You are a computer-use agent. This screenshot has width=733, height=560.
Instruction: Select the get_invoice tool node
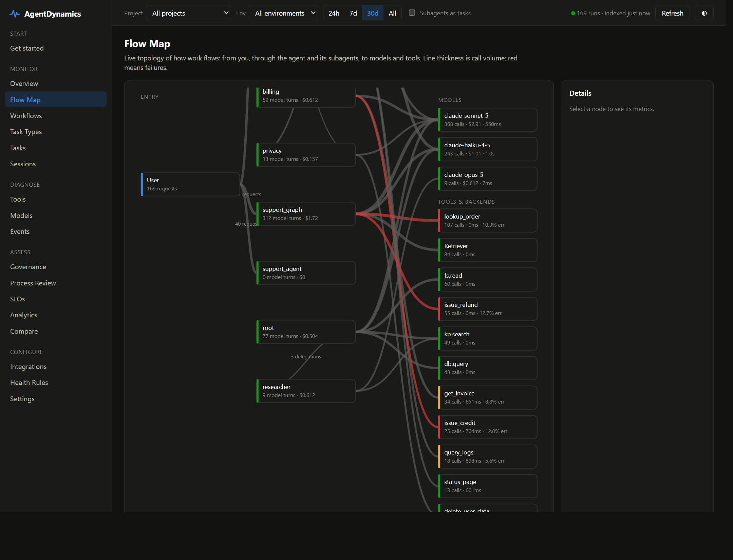[x=488, y=397]
